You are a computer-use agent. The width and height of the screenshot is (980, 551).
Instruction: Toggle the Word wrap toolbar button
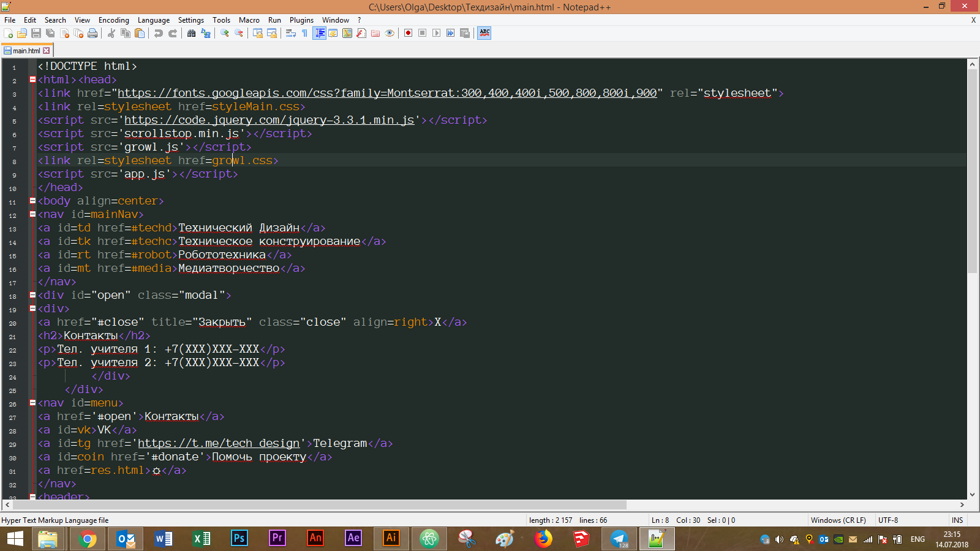[x=291, y=33]
